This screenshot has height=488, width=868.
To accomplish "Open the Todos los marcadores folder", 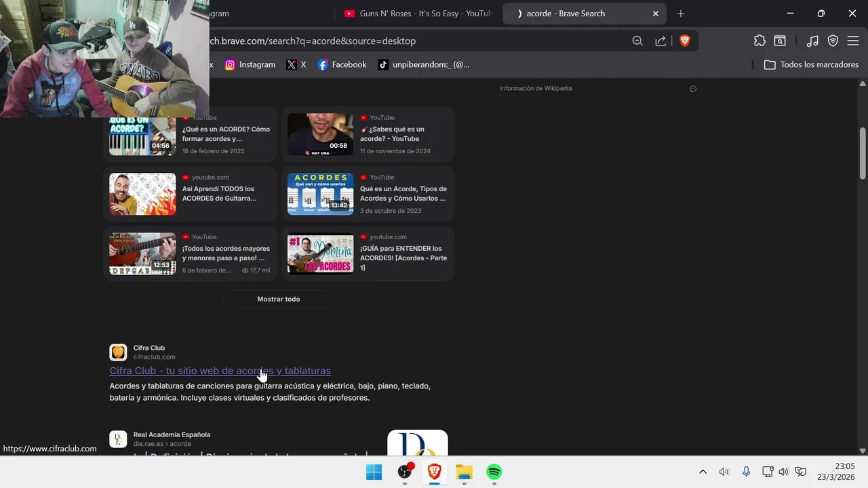I will [x=811, y=64].
